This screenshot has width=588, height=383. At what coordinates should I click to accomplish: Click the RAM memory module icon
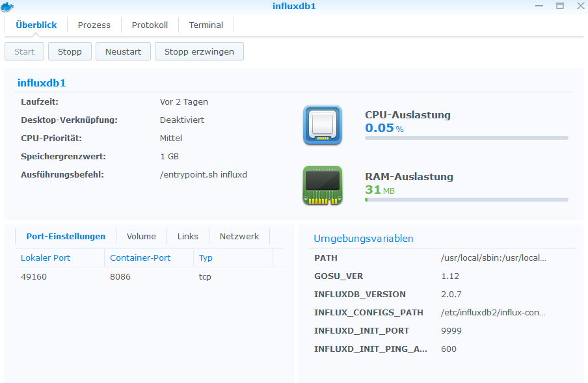tap(323, 185)
